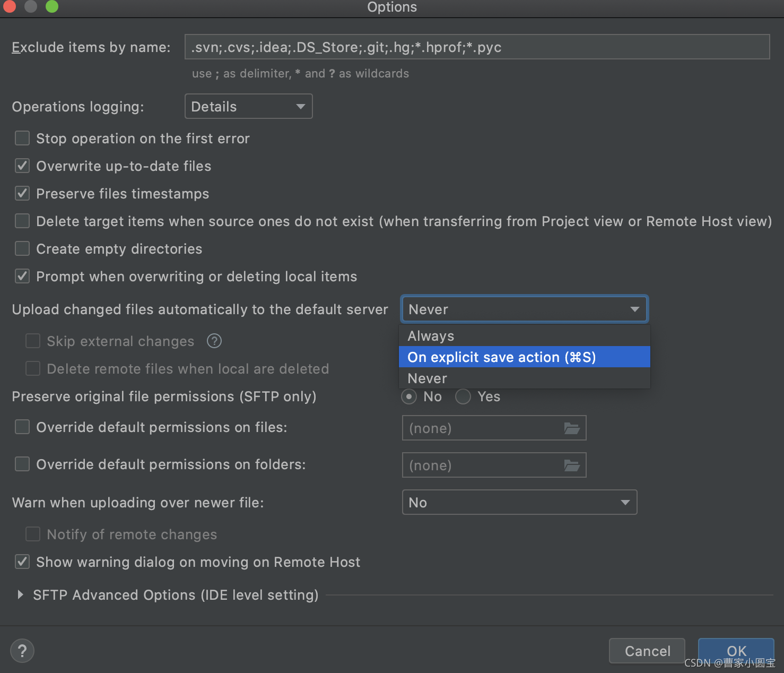Image resolution: width=784 pixels, height=673 pixels.
Task: Expand SFTP Advanced Options section
Action: tap(20, 594)
